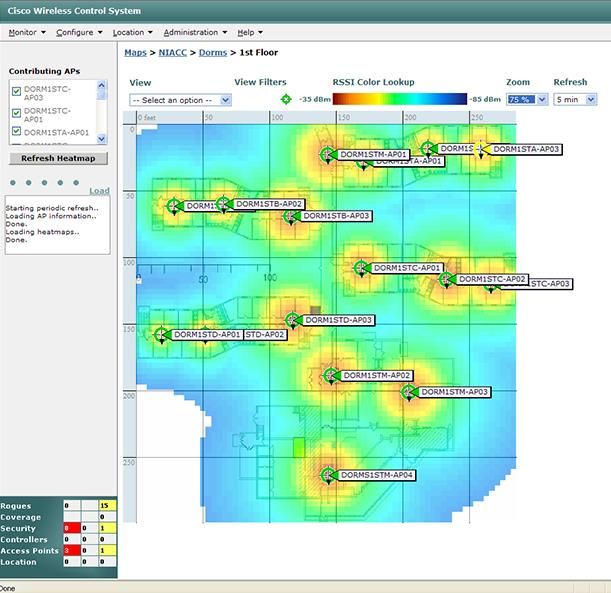Click the DORM1STC-AP01 access point icon

pyautogui.click(x=361, y=268)
